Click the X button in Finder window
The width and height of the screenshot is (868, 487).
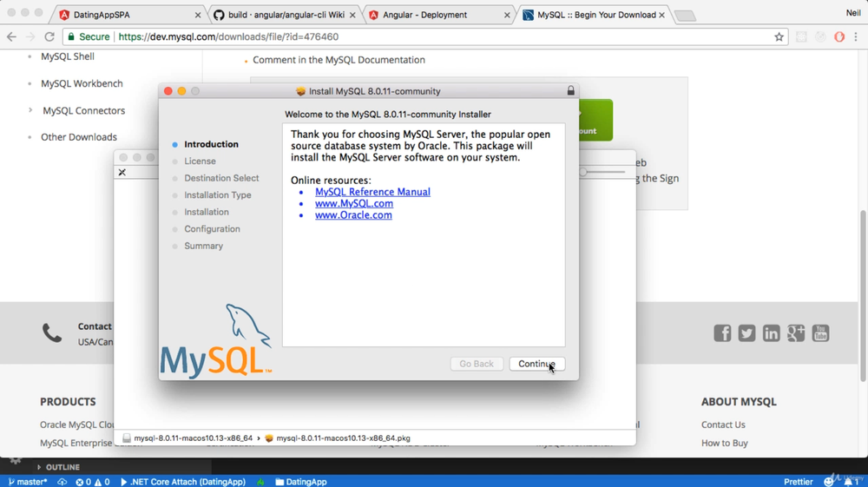(x=122, y=172)
